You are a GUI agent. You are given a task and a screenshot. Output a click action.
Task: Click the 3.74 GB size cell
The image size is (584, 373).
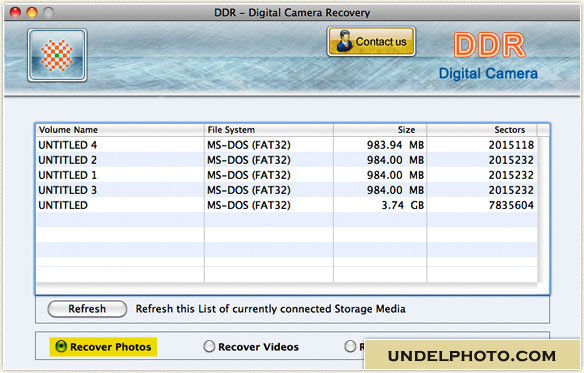403,205
